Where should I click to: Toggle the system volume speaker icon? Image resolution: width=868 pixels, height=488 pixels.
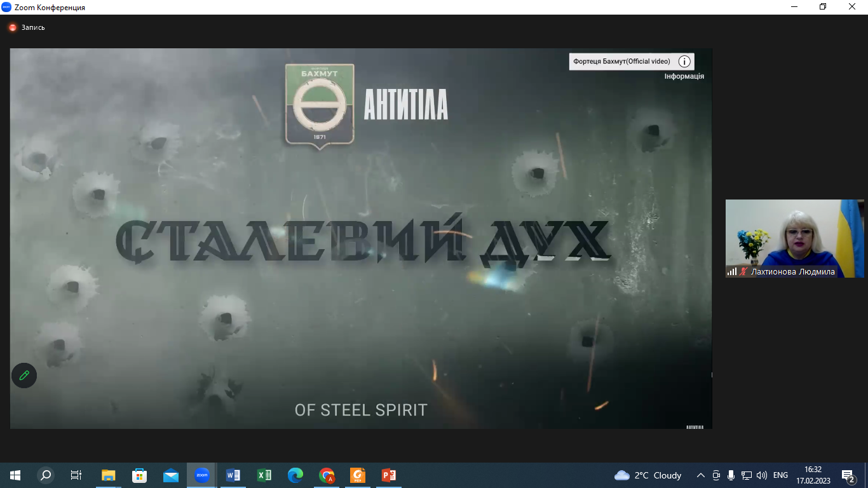click(x=762, y=475)
